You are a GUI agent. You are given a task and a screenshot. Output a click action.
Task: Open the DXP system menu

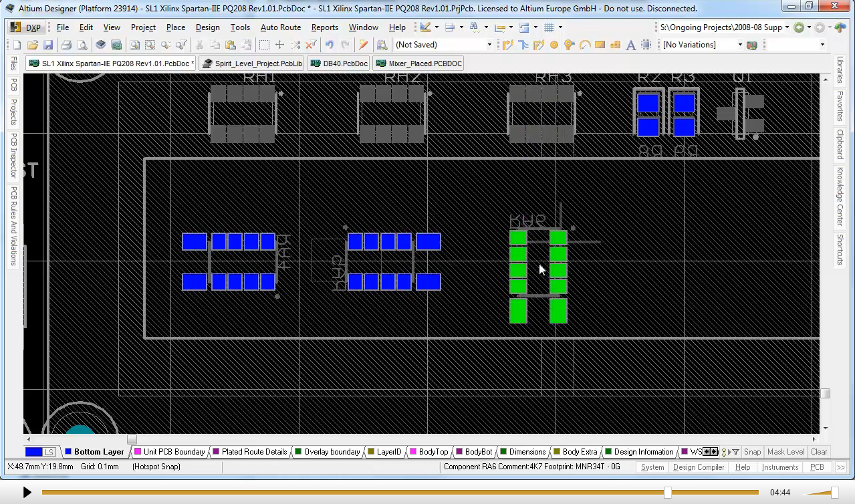coord(27,27)
